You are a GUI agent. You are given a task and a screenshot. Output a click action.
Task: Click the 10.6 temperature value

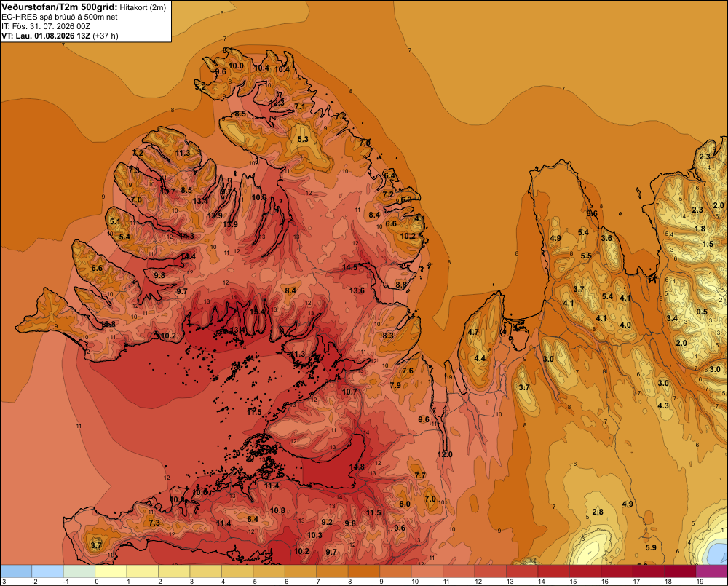[x=199, y=492]
